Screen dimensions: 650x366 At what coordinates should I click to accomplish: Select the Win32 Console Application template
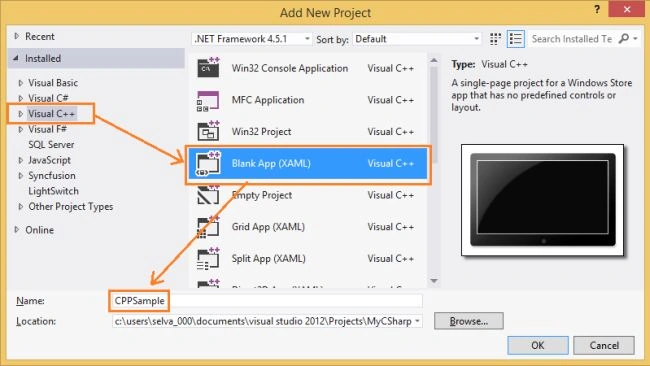(308, 68)
